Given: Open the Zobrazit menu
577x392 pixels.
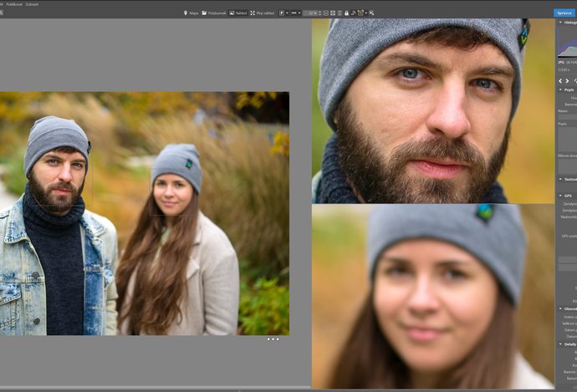Looking at the screenshot, I should pyautogui.click(x=32, y=4).
